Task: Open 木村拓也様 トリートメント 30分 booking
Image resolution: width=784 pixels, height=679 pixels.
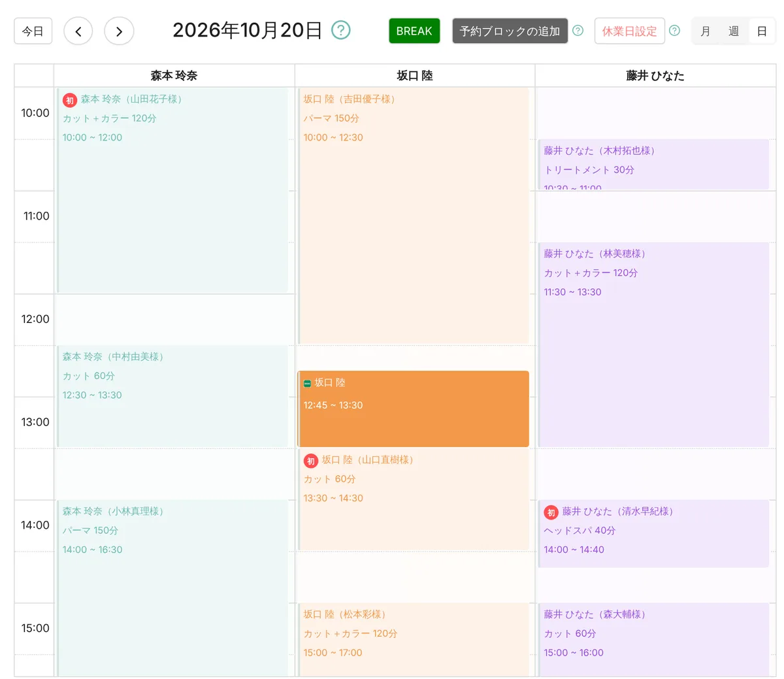Action: [x=653, y=165]
